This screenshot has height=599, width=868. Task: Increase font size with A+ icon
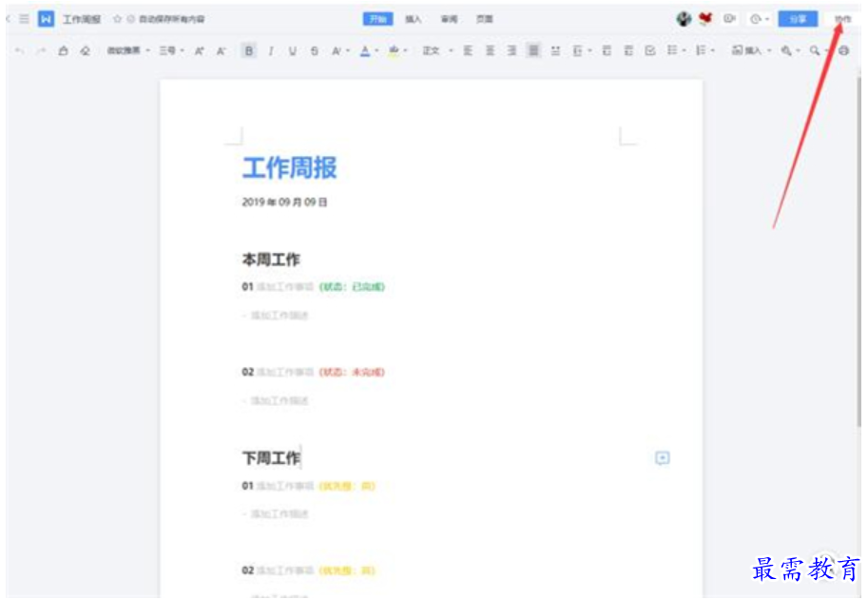[200, 51]
